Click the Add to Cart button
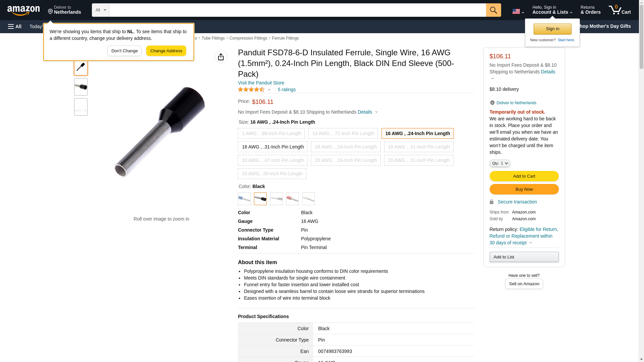The height and width of the screenshot is (362, 644). point(524,176)
